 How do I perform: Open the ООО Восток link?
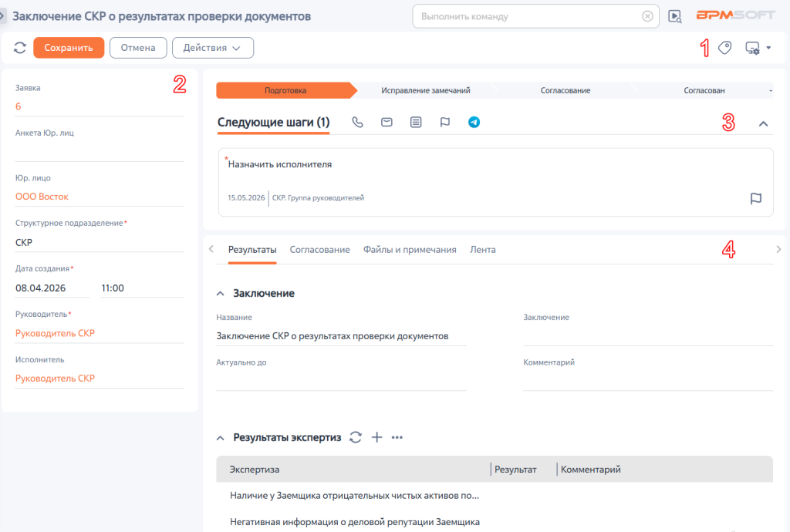point(42,197)
